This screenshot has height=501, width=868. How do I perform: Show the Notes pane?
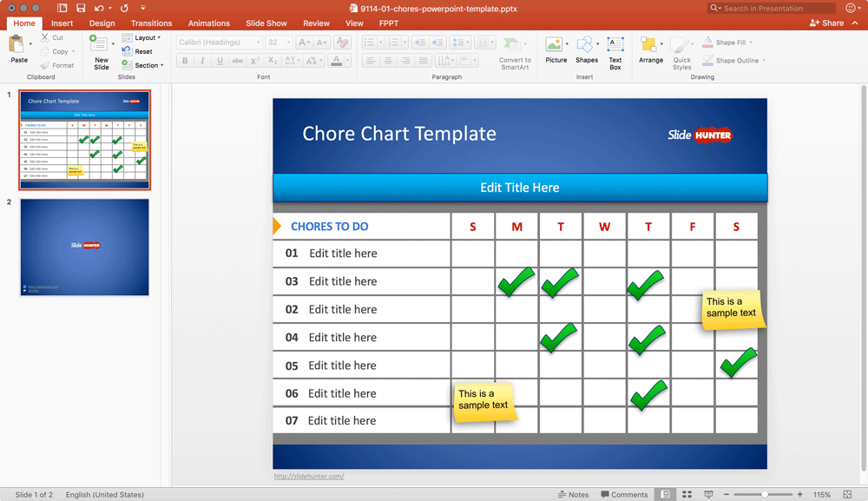click(x=573, y=494)
